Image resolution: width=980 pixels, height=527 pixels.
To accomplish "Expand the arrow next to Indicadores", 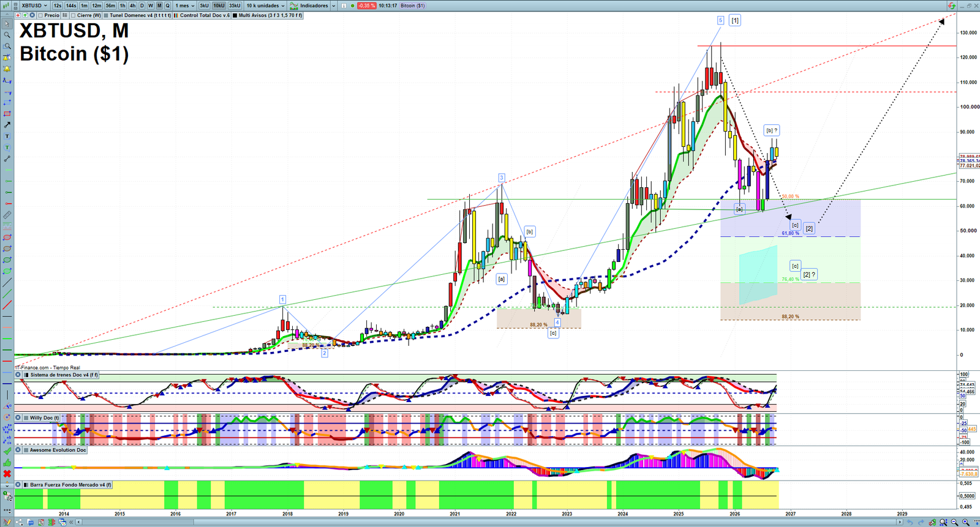I will 334,6.
